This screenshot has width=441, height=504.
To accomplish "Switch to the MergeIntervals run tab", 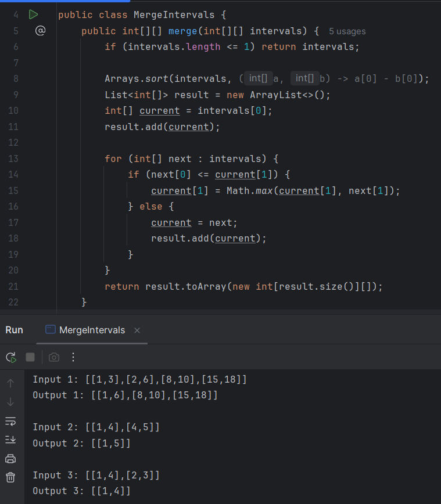I will pyautogui.click(x=92, y=330).
